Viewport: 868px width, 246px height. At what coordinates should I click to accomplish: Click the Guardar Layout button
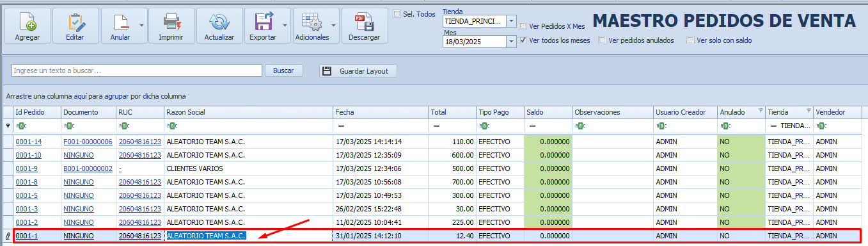(x=358, y=70)
